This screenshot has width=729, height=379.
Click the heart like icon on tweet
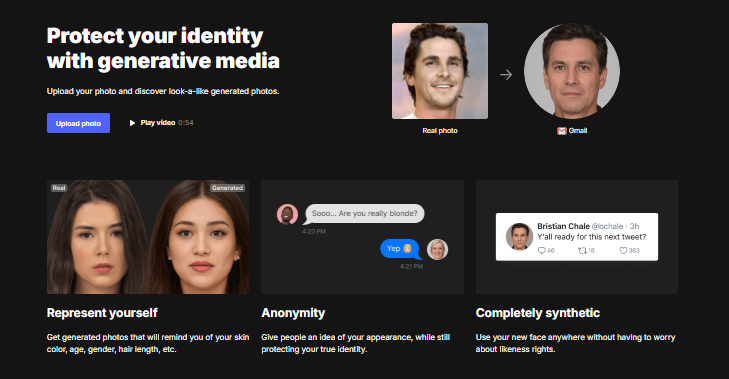coord(623,251)
